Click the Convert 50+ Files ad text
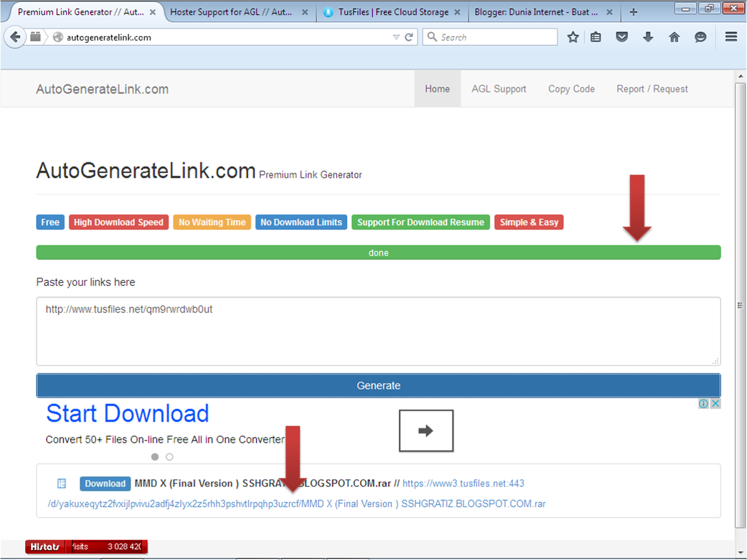This screenshot has width=747, height=560. (165, 440)
